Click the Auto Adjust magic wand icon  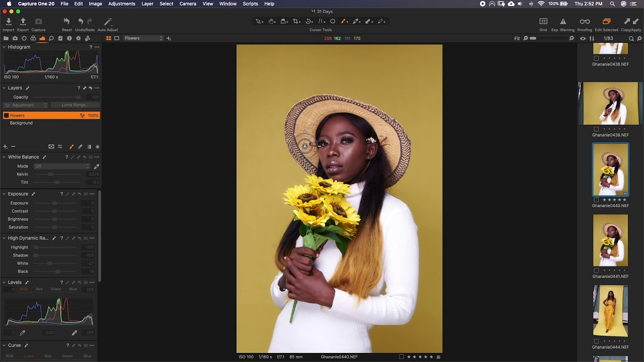(108, 21)
